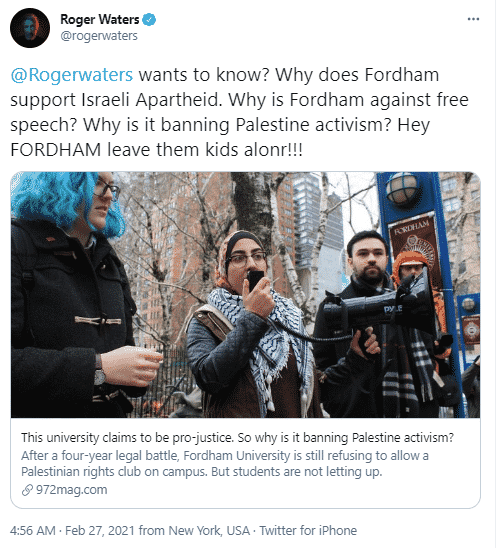The image size is (498, 548).
Task: Click the 4:56 AM tweet timestamp
Action: click(x=33, y=532)
